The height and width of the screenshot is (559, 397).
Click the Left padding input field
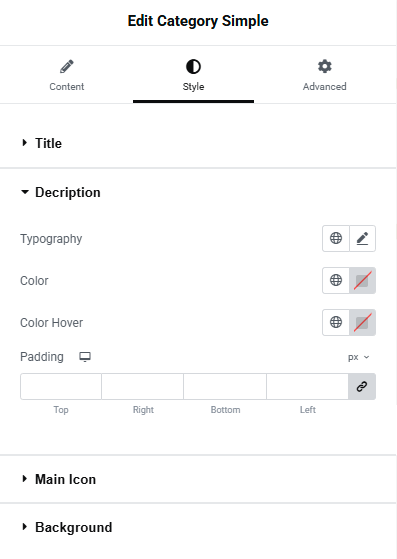tap(308, 386)
